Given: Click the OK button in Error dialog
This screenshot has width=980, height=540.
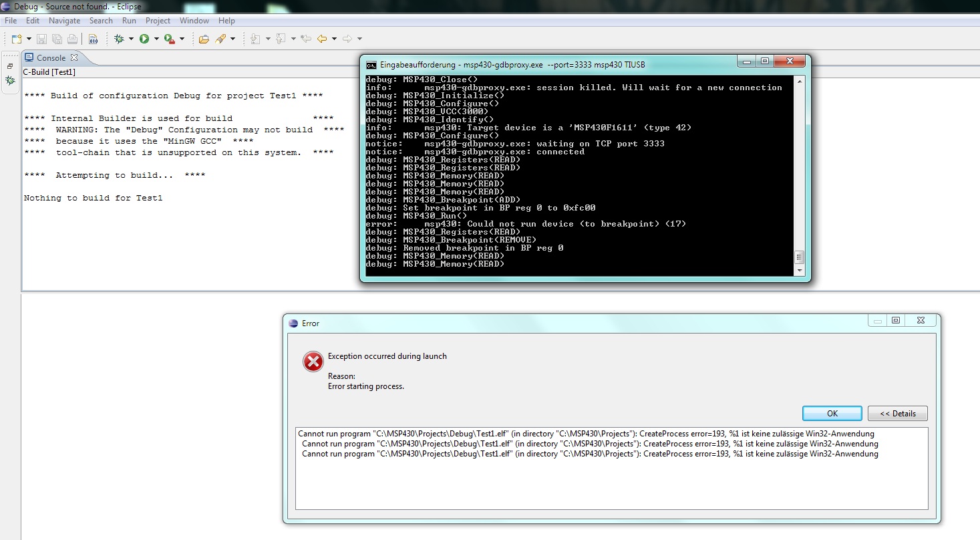Looking at the screenshot, I should 831,413.
